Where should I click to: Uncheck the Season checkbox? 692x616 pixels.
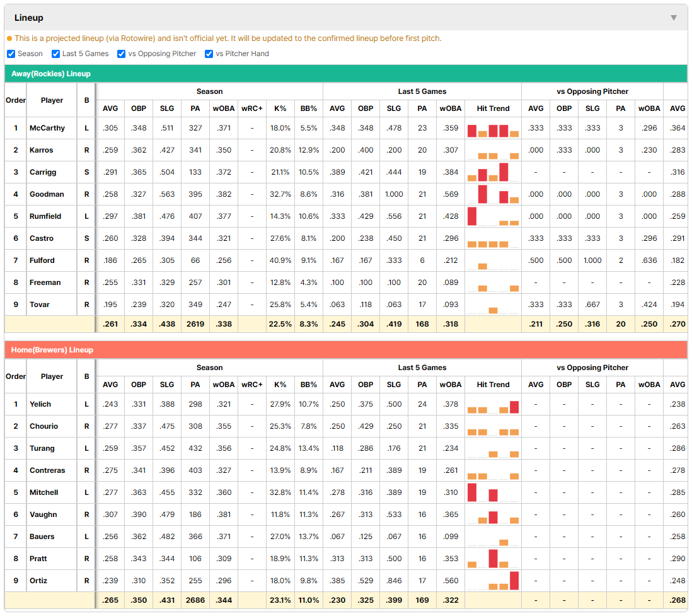click(x=11, y=54)
